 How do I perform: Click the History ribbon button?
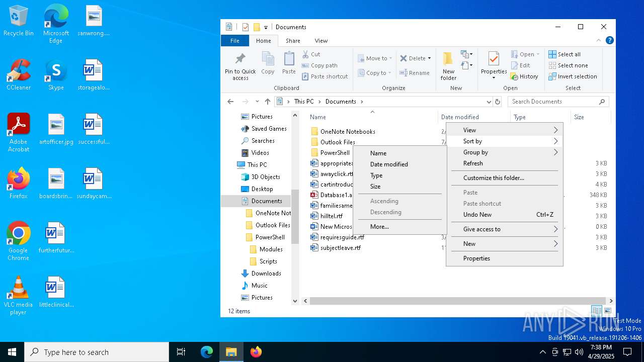pos(524,76)
